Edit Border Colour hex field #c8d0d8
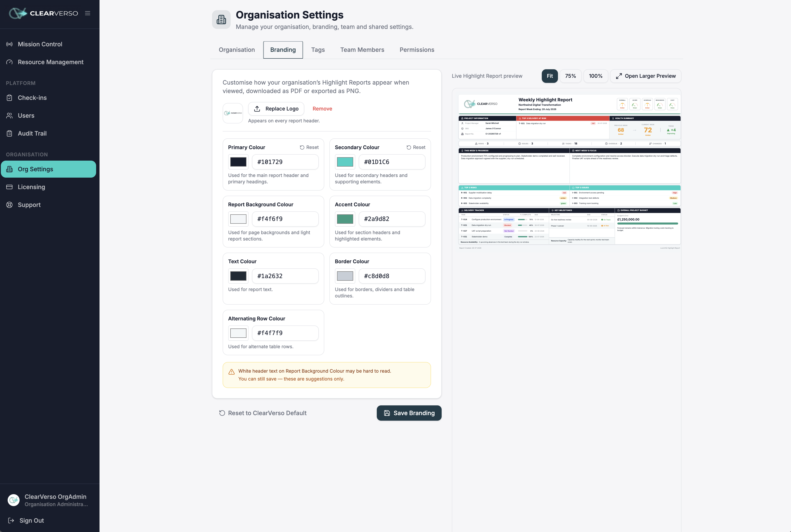 tap(392, 276)
